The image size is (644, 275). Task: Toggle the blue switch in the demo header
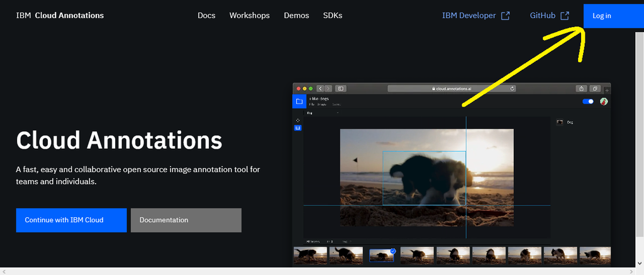[589, 101]
